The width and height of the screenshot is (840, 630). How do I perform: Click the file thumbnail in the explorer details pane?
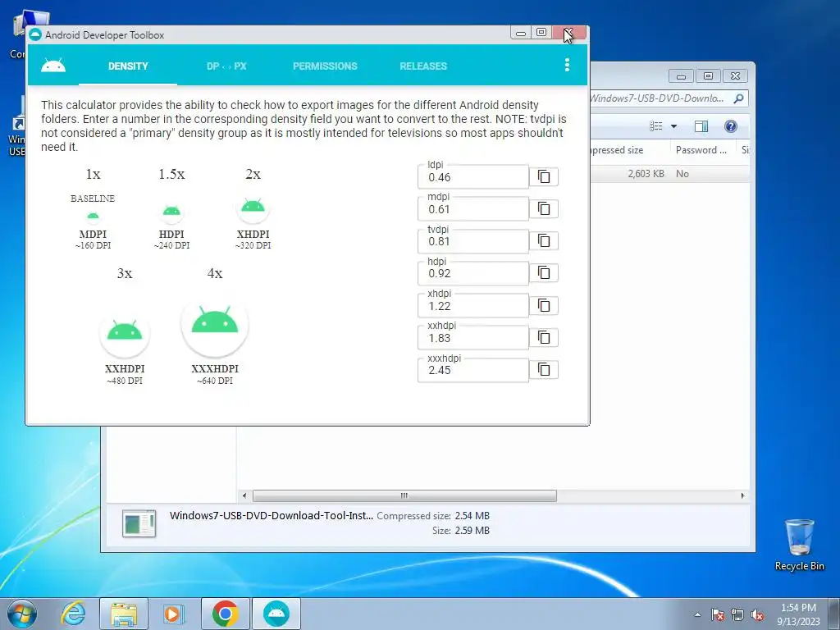tap(139, 523)
